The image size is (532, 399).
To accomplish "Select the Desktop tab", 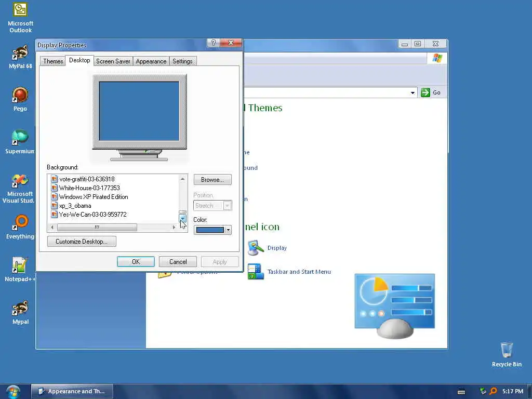I will [x=79, y=60].
